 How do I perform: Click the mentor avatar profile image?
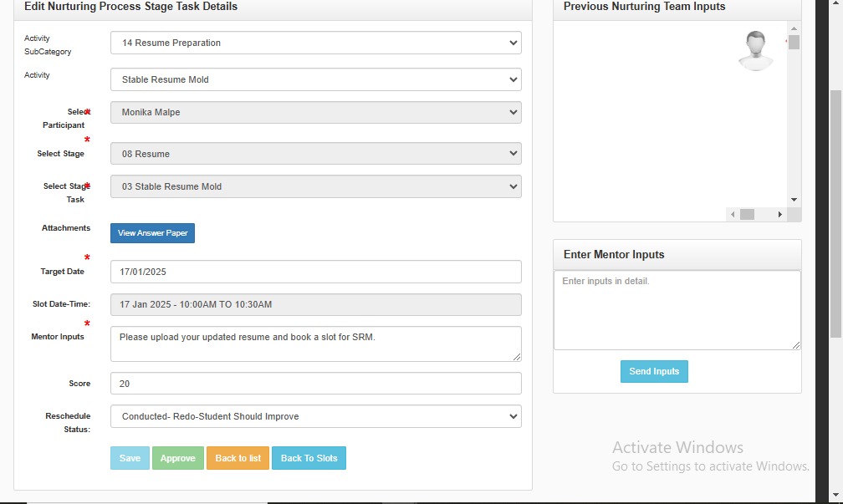point(755,50)
